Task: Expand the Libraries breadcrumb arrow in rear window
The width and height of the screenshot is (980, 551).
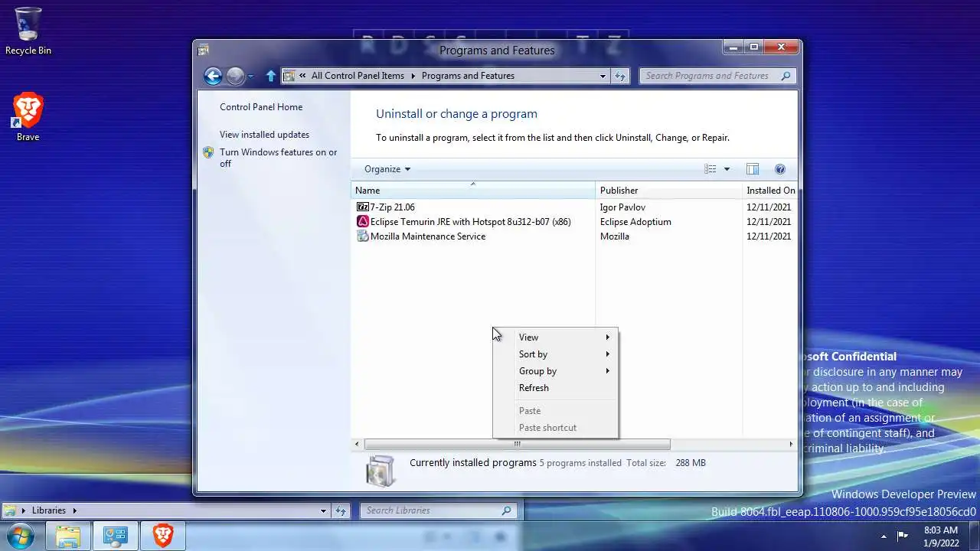Action: tap(75, 510)
